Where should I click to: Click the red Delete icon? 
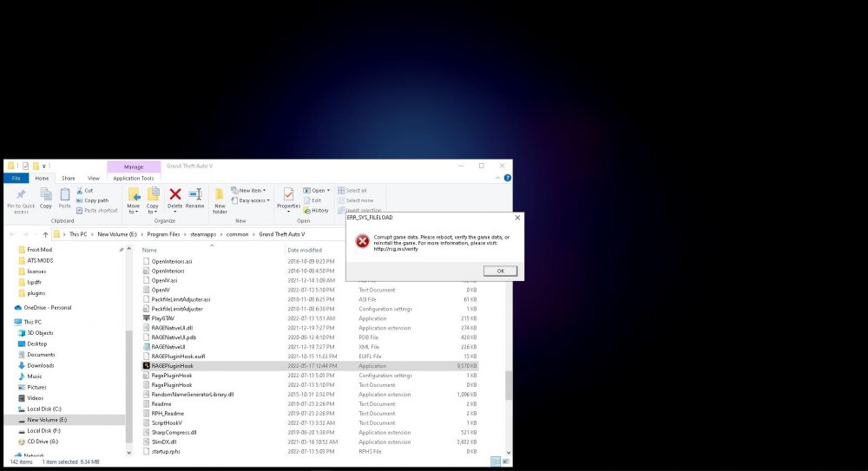click(x=175, y=193)
